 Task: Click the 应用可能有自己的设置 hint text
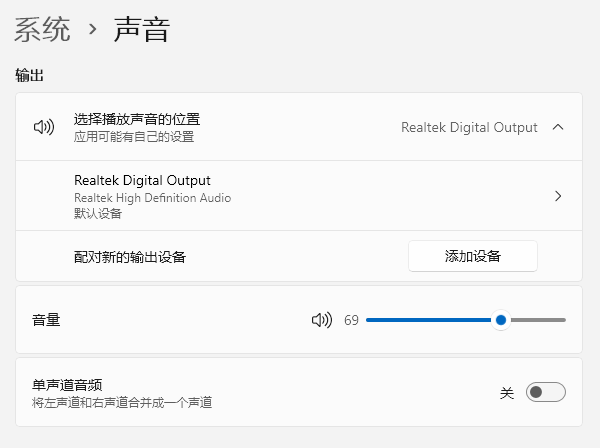(x=134, y=137)
